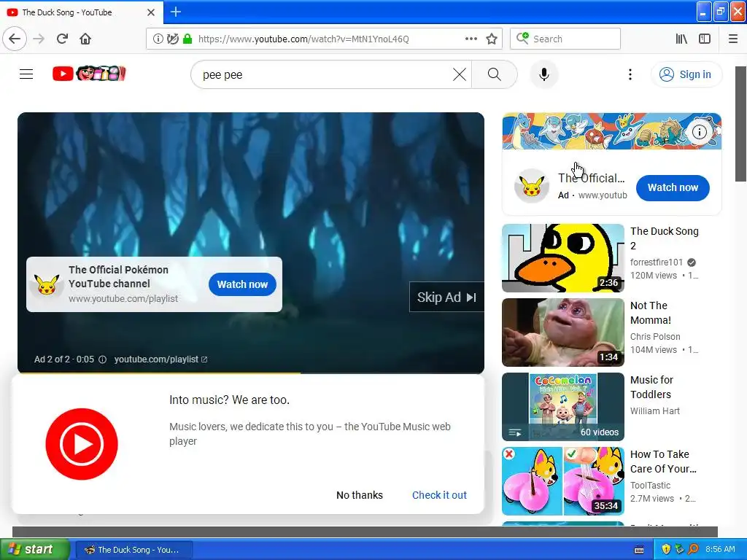Click the yellow ad progress bar

[x=159, y=373]
